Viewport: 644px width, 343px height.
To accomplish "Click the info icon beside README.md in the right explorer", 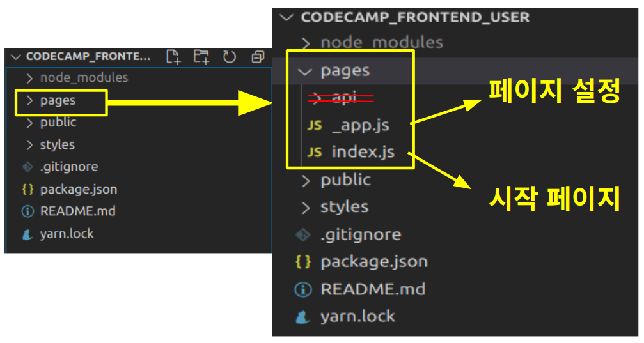I will pyautogui.click(x=303, y=289).
